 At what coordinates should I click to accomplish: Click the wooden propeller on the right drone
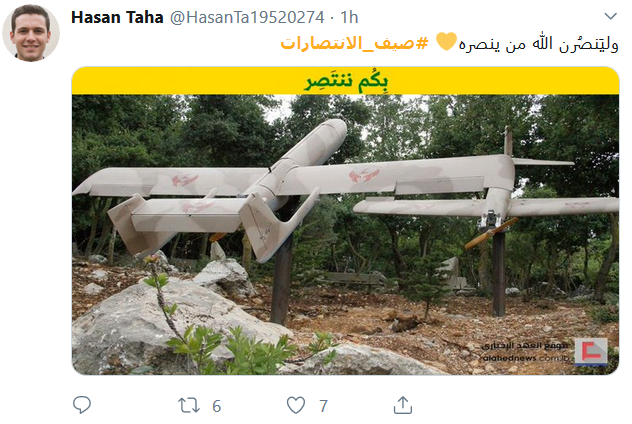(491, 233)
